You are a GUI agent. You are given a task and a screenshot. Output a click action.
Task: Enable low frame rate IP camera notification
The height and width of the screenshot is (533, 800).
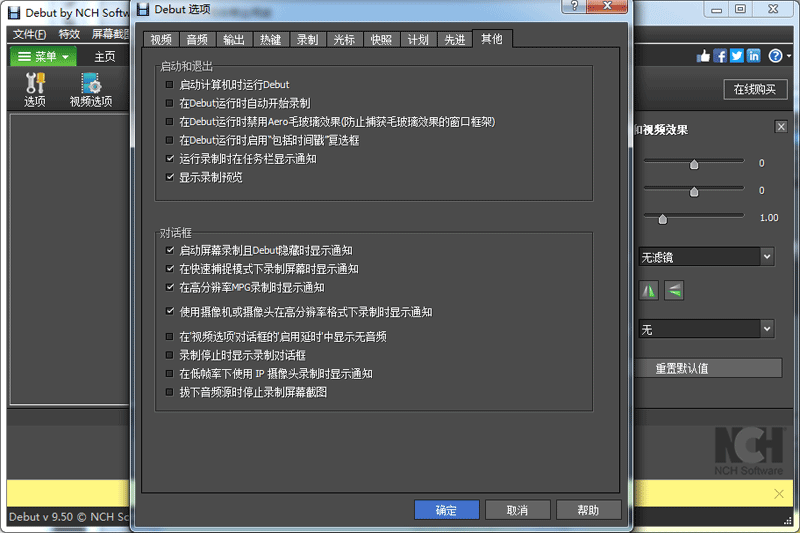(170, 373)
